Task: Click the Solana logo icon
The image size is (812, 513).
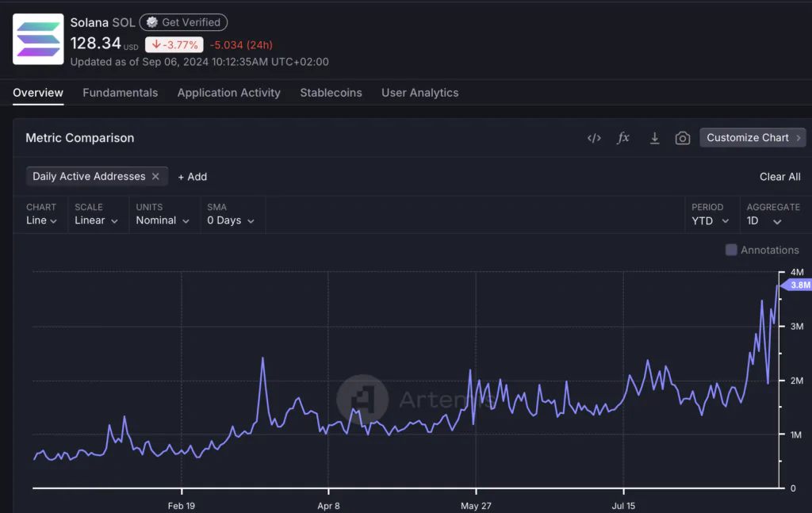Action: click(x=38, y=40)
